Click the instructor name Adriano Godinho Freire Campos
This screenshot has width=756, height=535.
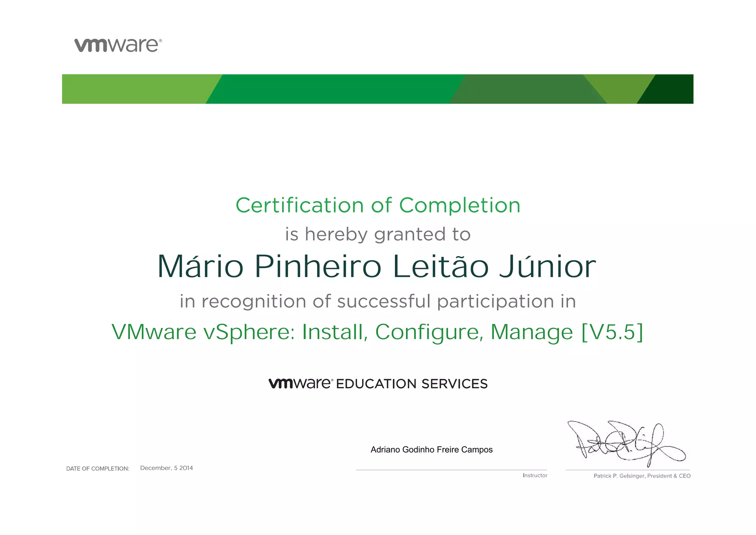[x=432, y=450]
